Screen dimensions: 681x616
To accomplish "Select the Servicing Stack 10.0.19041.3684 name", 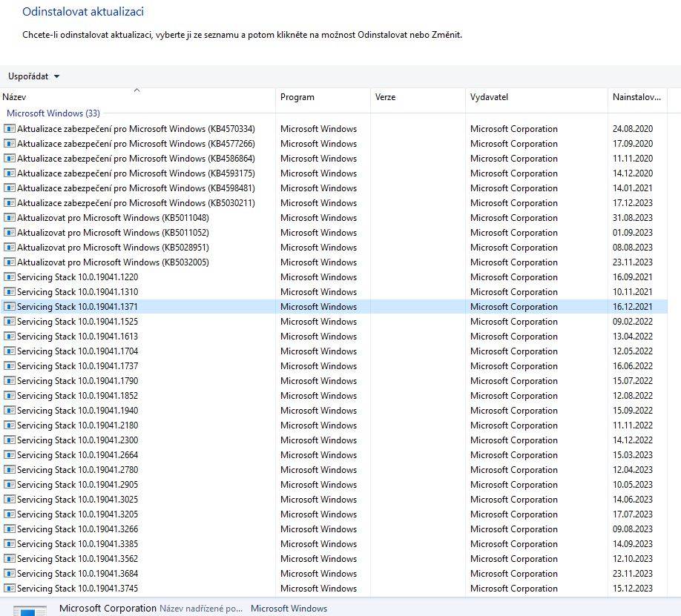I will (x=77, y=574).
